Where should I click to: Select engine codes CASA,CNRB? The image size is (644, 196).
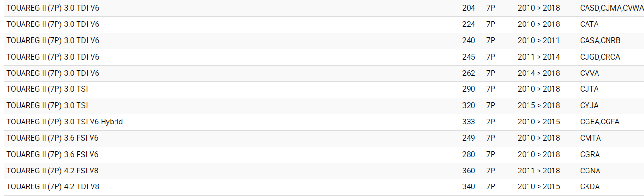tap(600, 41)
